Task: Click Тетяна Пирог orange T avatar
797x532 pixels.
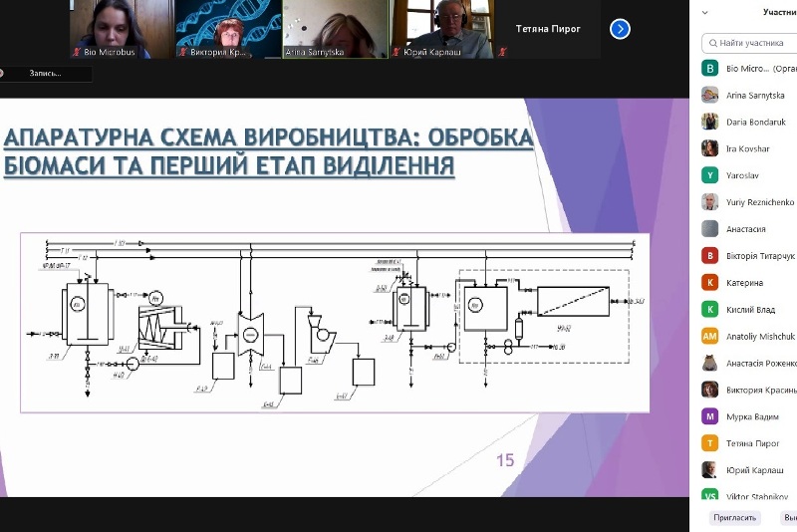Action: click(709, 443)
